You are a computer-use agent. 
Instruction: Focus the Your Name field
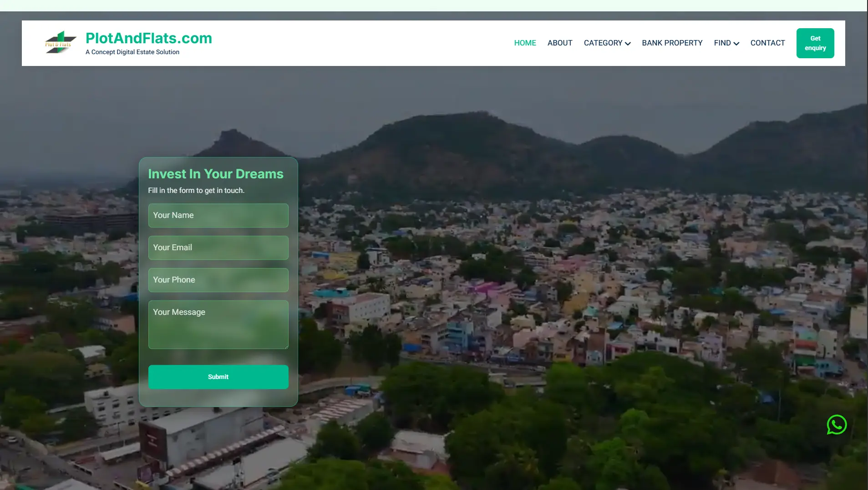(218, 215)
